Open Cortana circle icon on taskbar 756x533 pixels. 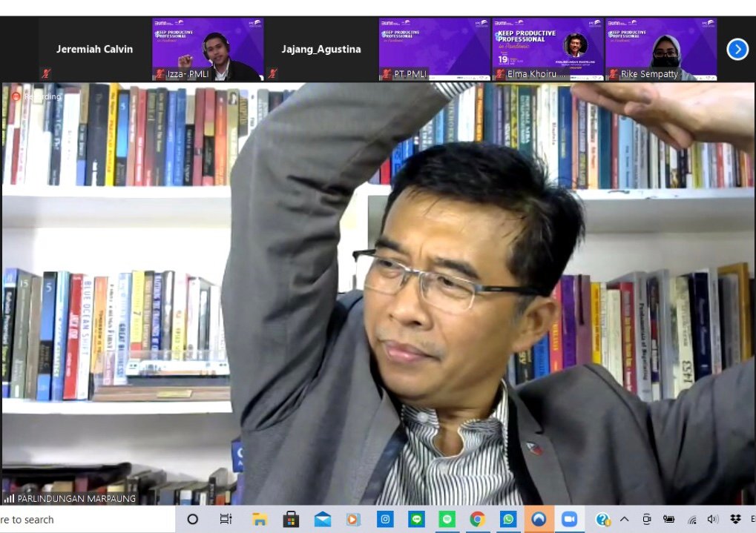pyautogui.click(x=193, y=520)
